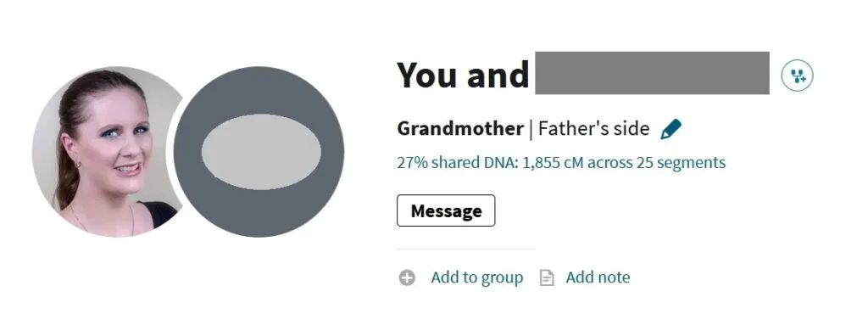Image resolution: width=868 pixels, height=325 pixels.
Task: Send a message with Message button
Action: click(x=446, y=210)
